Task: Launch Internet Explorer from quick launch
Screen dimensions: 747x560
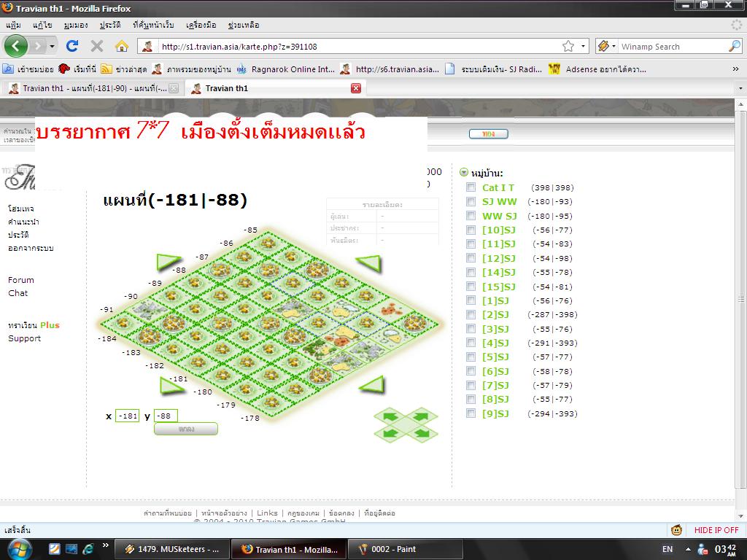Action: (88, 549)
